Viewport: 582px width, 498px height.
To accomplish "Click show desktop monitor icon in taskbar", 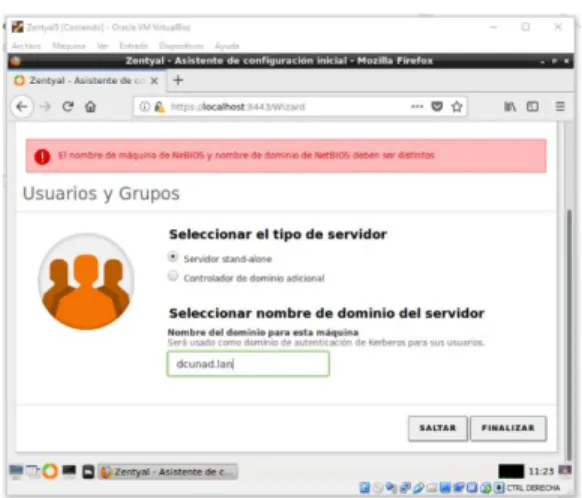I will tap(16, 472).
